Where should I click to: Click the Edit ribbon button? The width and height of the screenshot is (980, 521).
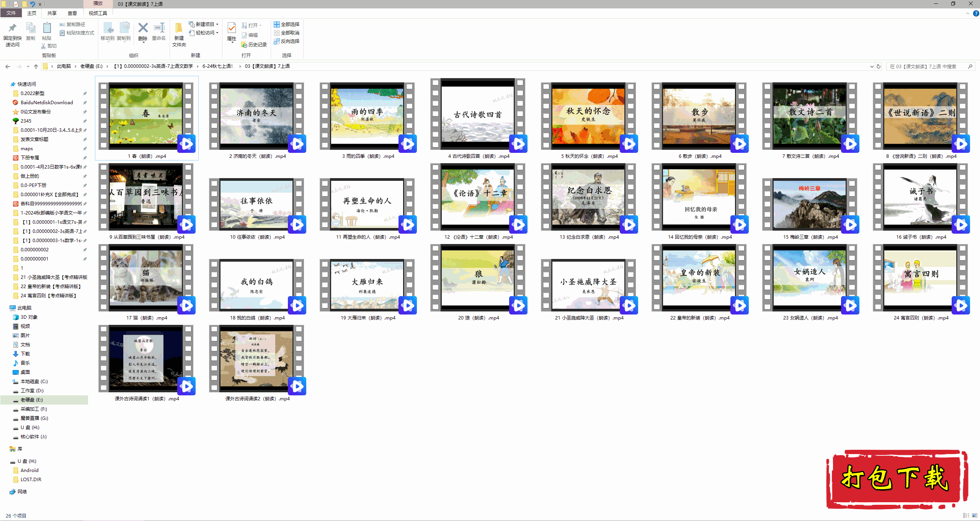(250, 35)
